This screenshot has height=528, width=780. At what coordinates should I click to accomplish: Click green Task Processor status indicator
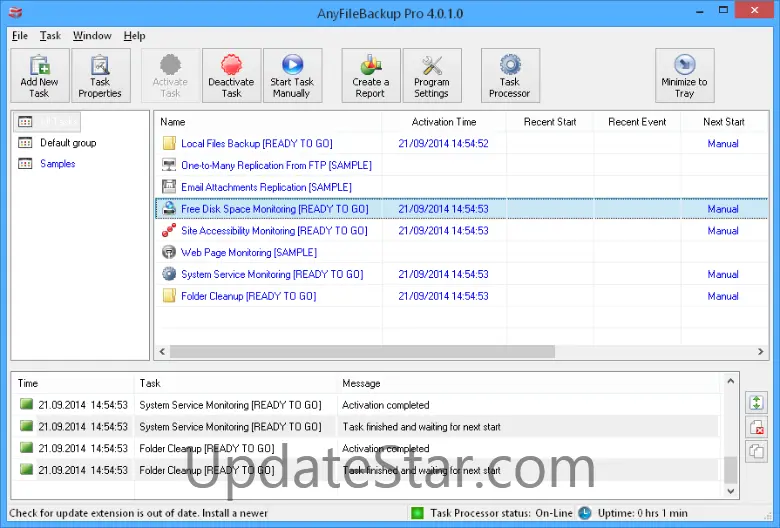click(417, 513)
